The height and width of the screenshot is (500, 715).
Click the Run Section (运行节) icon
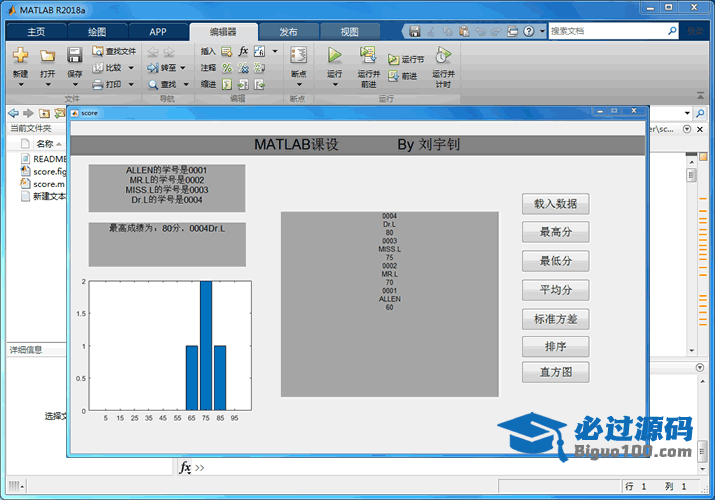point(393,59)
